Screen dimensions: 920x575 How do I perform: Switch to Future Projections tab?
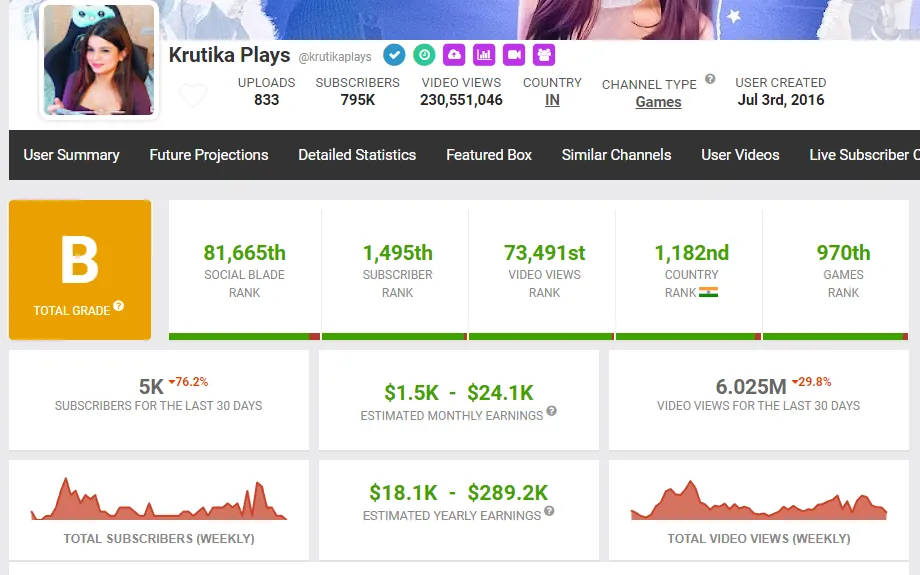(x=209, y=155)
